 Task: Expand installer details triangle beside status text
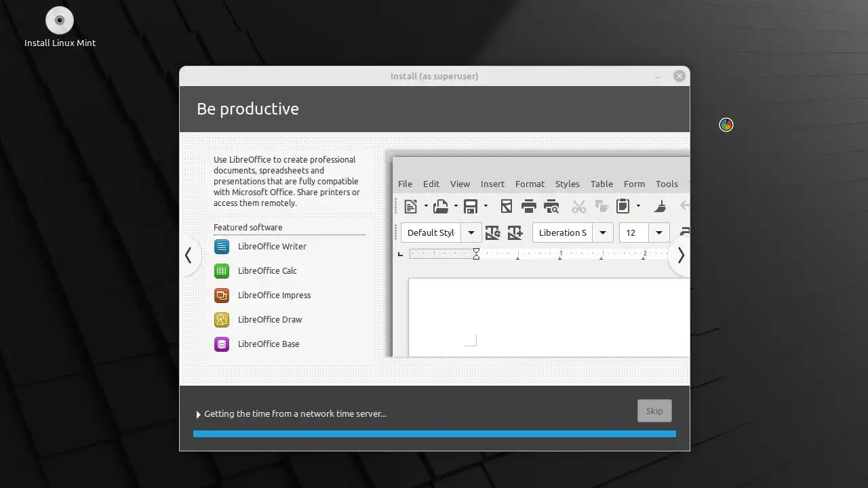pos(199,414)
